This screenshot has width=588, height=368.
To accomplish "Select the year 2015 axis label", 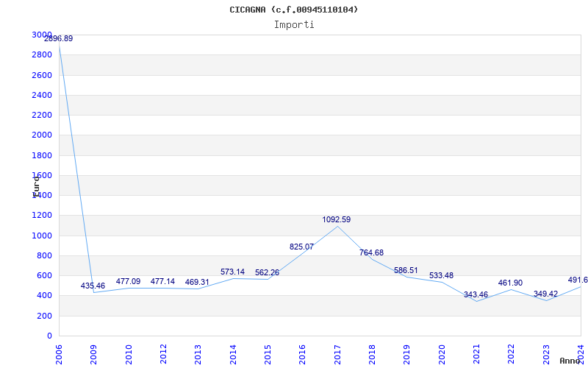I will [x=268, y=355].
